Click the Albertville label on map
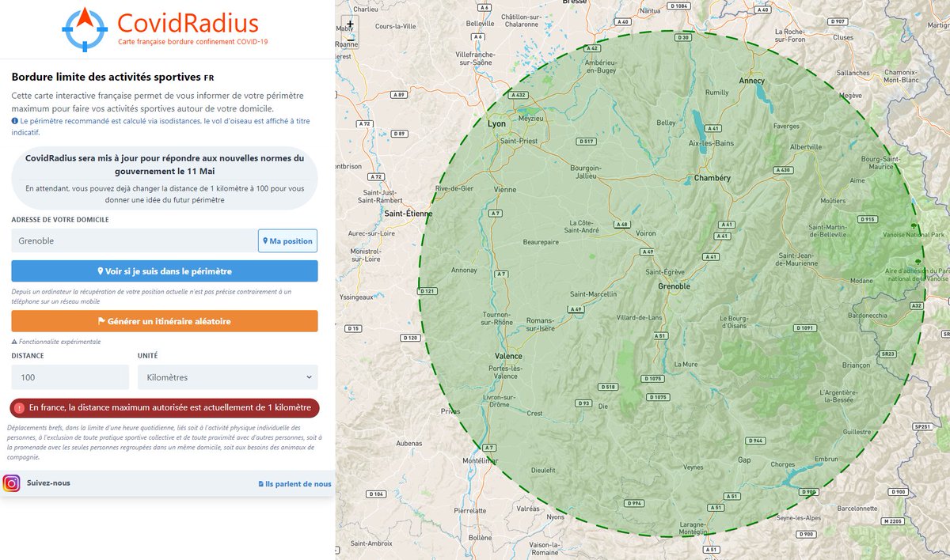The width and height of the screenshot is (950, 560). click(806, 147)
